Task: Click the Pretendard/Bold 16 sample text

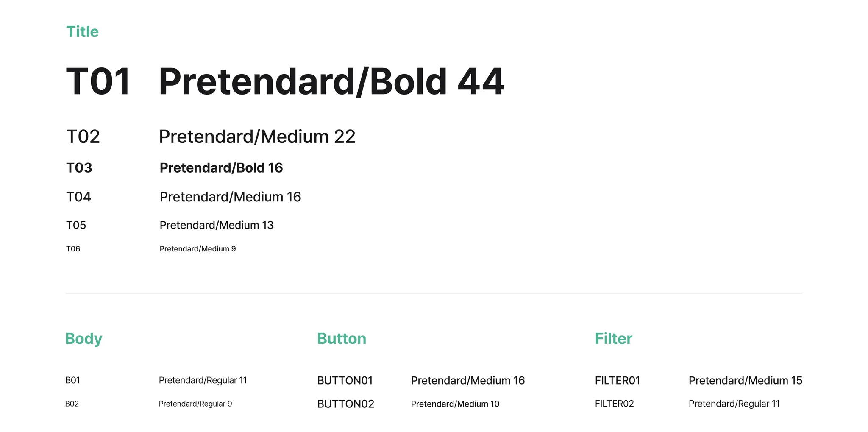Action: click(x=221, y=168)
